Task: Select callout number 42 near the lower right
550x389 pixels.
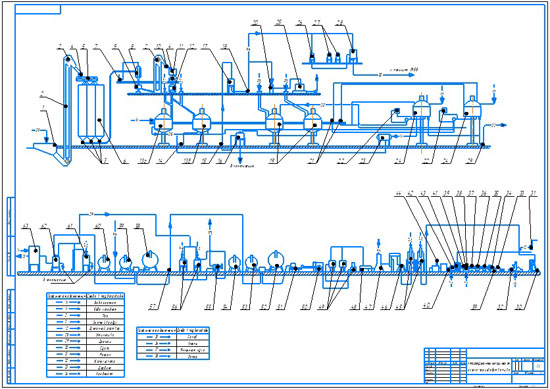Action: pos(427,307)
